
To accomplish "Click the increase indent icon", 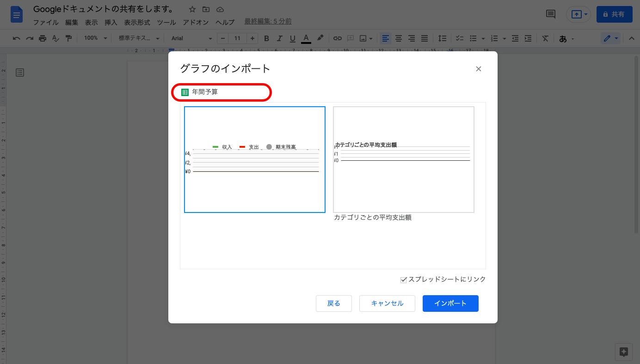I will click(528, 38).
